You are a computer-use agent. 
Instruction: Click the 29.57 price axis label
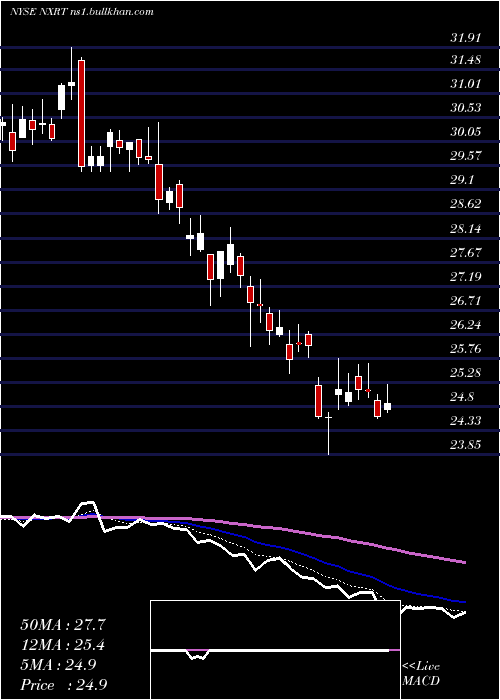click(x=465, y=156)
